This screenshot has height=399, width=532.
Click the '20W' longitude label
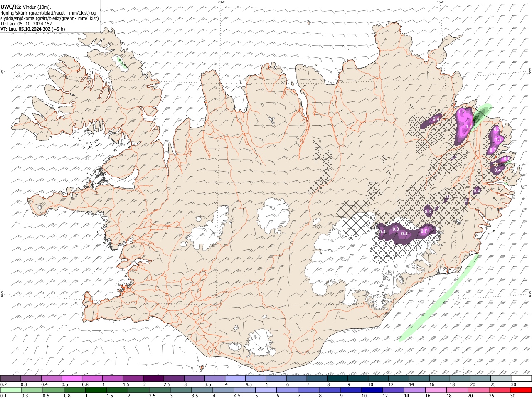tap(221, 2)
